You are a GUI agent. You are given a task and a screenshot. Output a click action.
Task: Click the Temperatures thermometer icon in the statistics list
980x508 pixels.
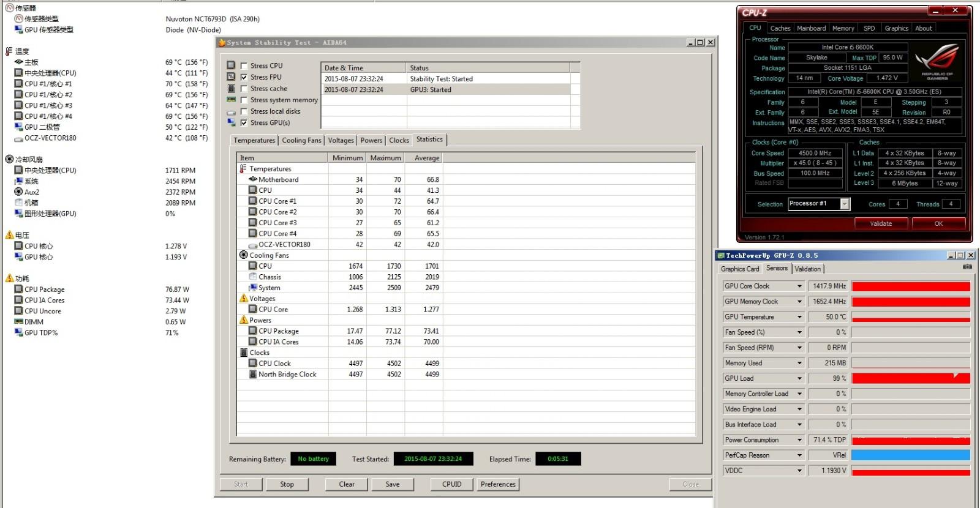coord(243,169)
